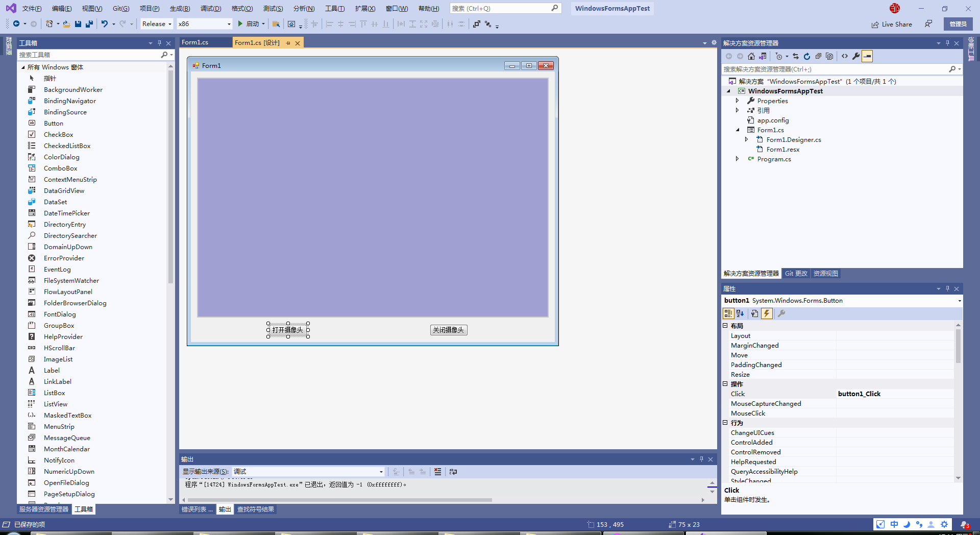Click the Save All icon
Image resolution: width=980 pixels, height=535 pixels.
point(89,24)
